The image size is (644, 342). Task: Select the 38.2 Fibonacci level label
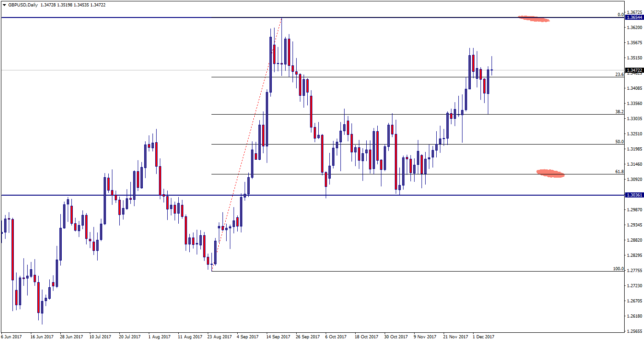(619, 111)
